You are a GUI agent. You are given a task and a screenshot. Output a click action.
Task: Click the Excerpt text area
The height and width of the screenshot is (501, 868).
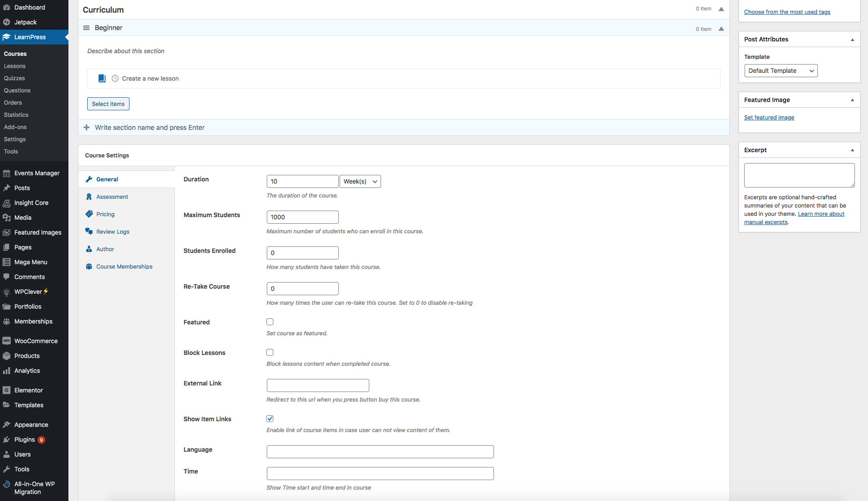click(x=799, y=175)
